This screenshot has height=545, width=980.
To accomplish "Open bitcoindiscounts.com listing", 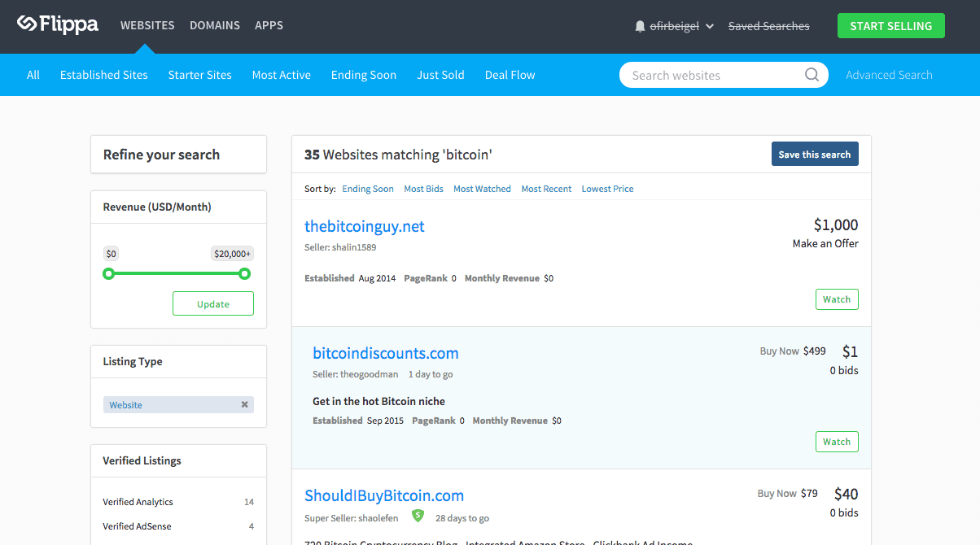I will click(386, 353).
